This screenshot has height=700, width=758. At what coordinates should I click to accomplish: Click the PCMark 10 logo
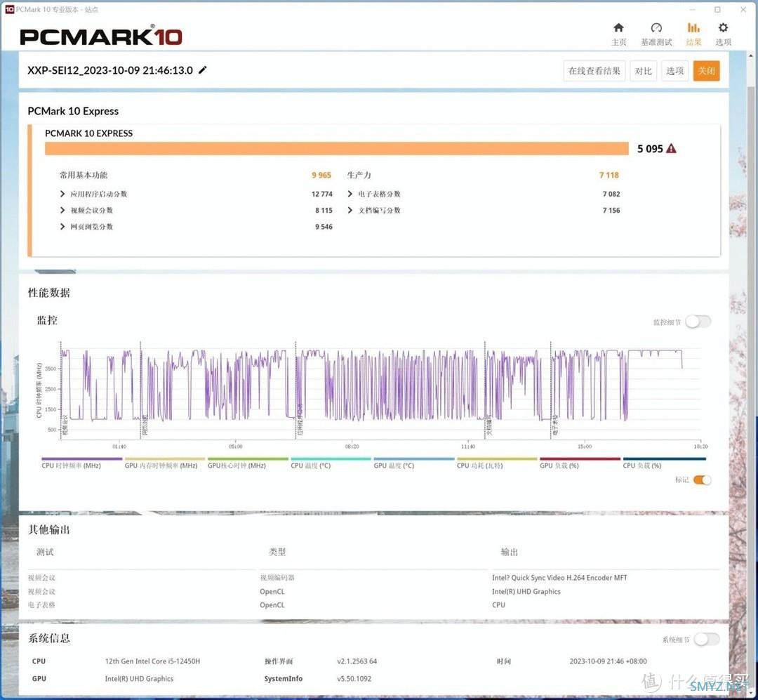(x=100, y=37)
